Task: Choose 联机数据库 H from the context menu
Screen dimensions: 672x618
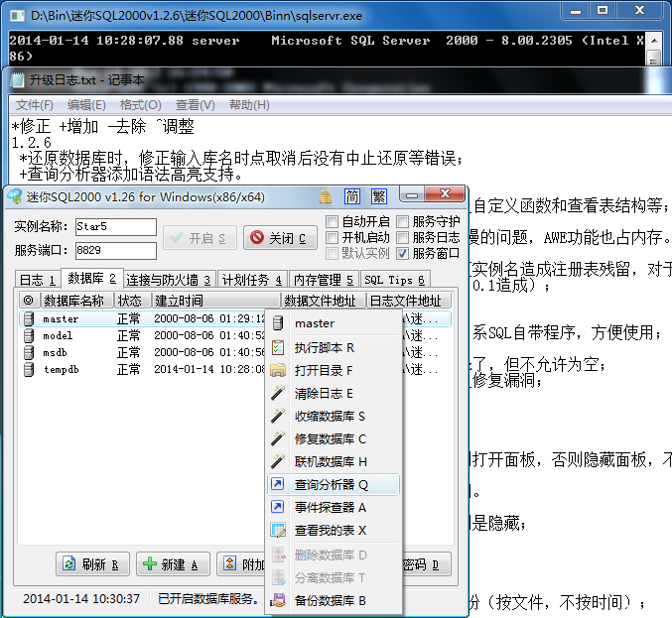Action: click(x=334, y=461)
